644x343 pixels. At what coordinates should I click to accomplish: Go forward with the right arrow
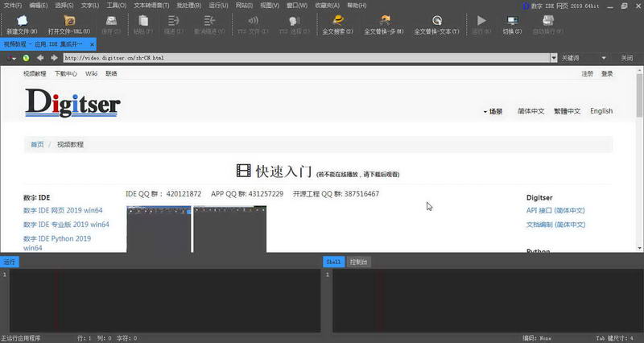[x=54, y=58]
